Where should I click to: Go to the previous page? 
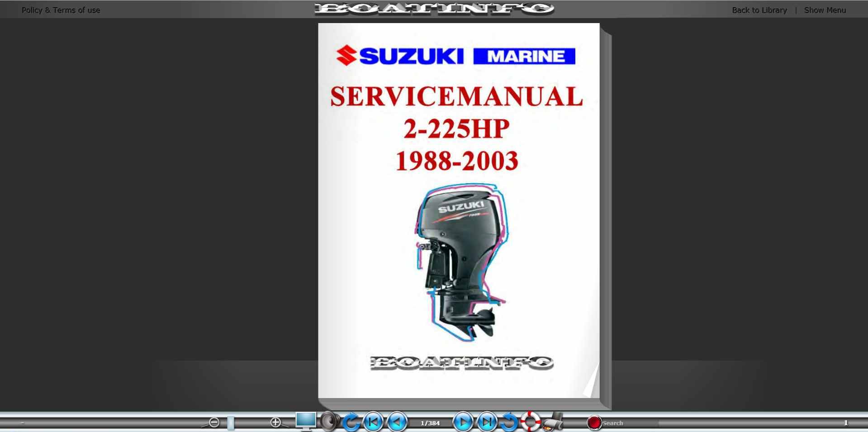coord(397,423)
